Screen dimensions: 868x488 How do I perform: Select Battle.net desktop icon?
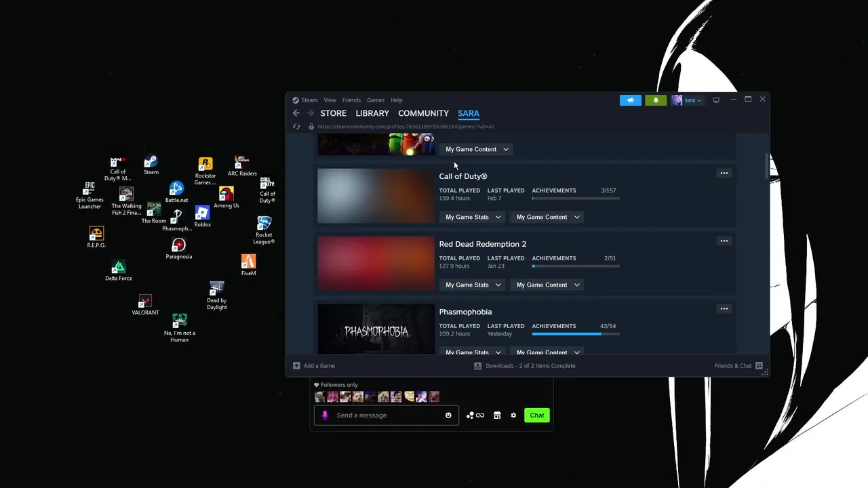[176, 192]
